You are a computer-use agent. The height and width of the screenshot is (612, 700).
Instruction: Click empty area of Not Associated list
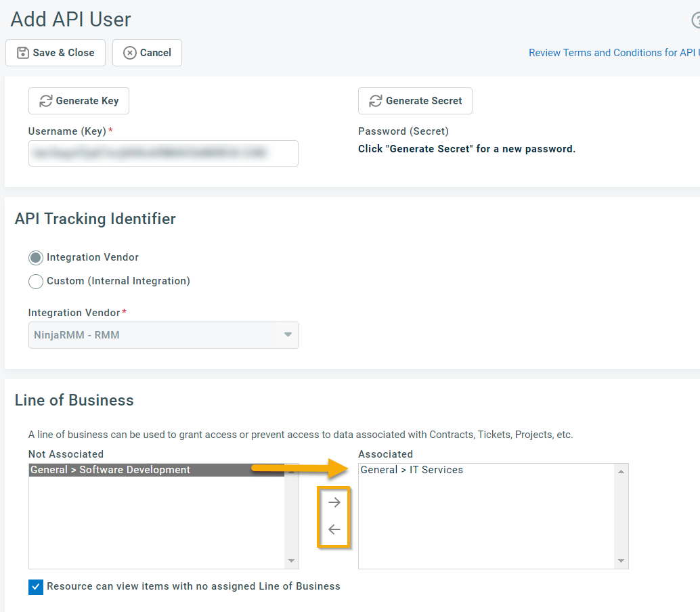[156, 528]
